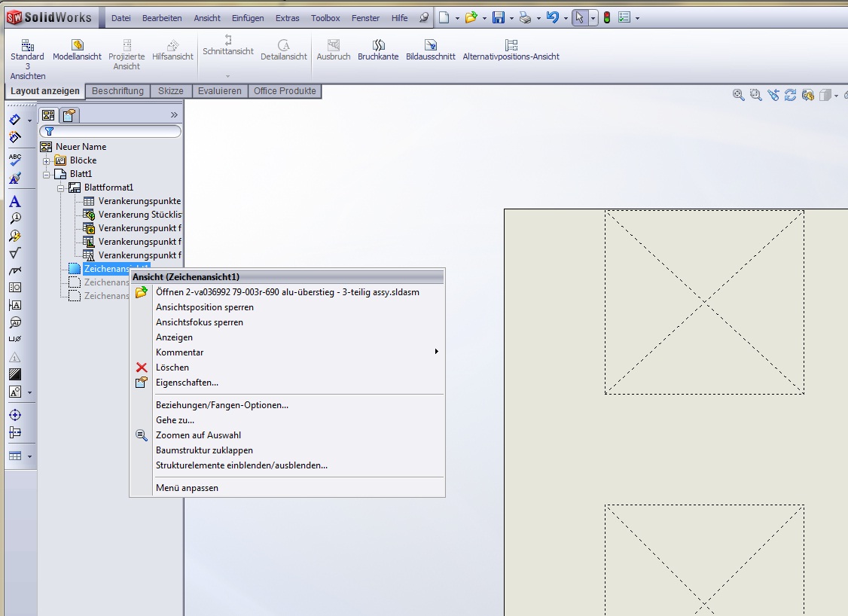
Task: Click the pushpin icon after Hilfe
Action: click(x=424, y=18)
